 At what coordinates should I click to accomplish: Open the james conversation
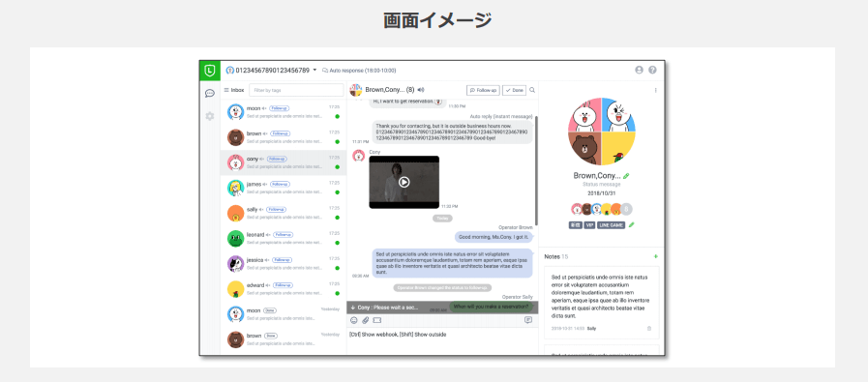[284, 189]
